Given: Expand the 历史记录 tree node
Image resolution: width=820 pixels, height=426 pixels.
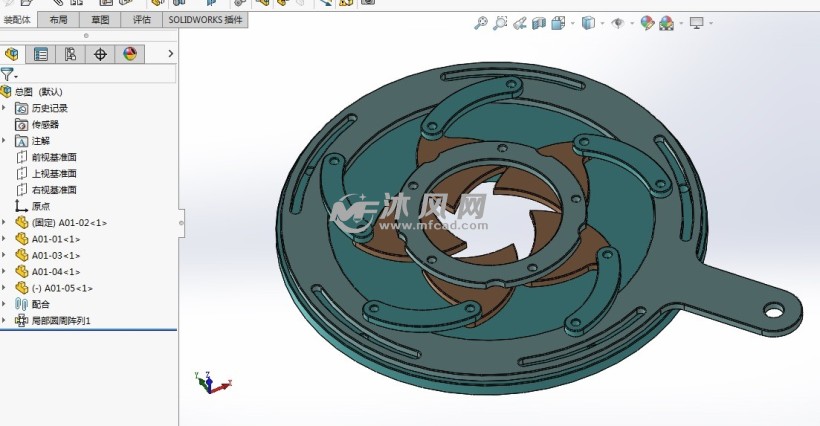Looking at the screenshot, I should (x=4, y=108).
